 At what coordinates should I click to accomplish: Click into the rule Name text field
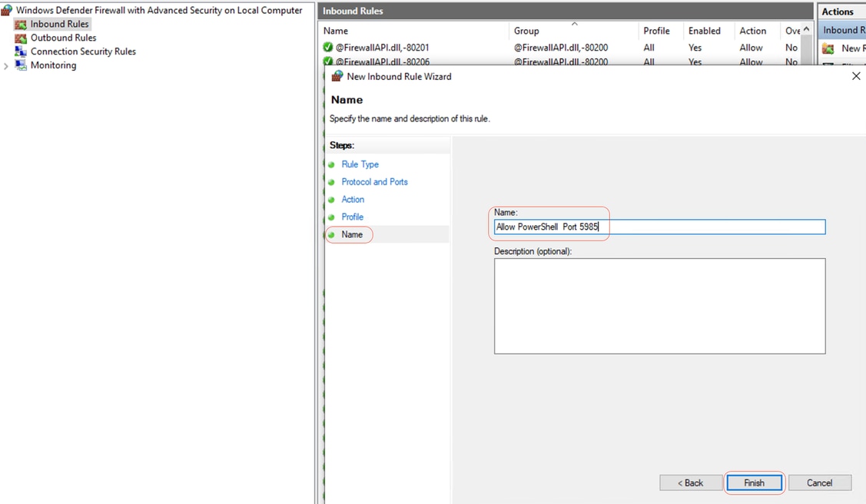[659, 227]
